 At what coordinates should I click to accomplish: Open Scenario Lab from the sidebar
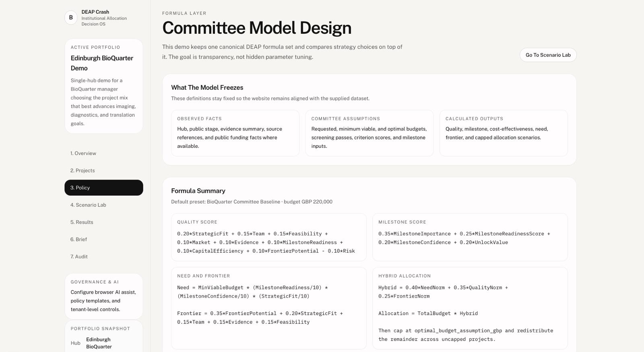point(88,205)
